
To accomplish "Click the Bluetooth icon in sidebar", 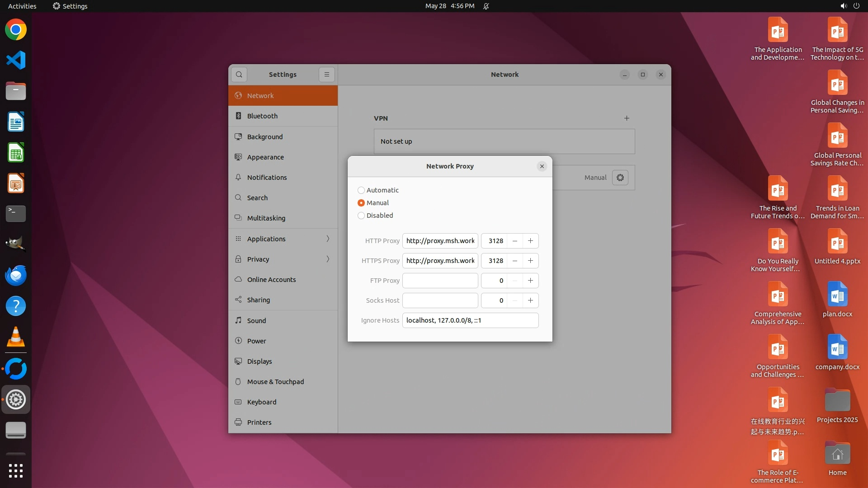I will coord(238,116).
